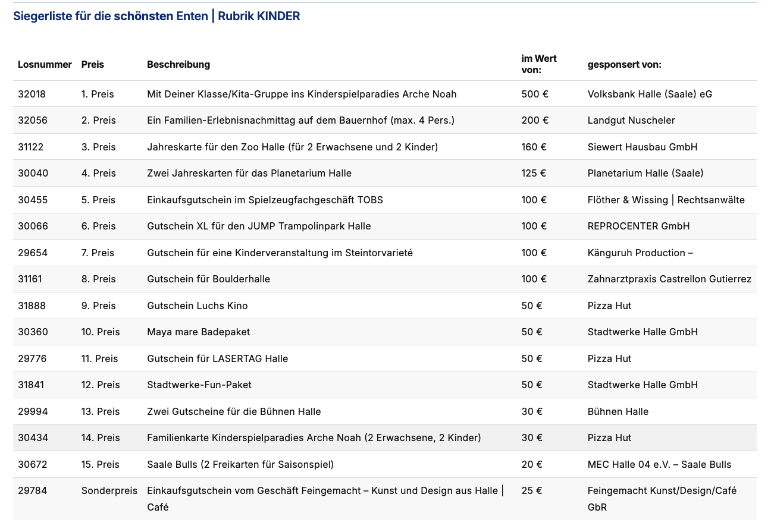Click the Siegerliste Rubrik KINDER heading
774x532 pixels.
coord(156,17)
